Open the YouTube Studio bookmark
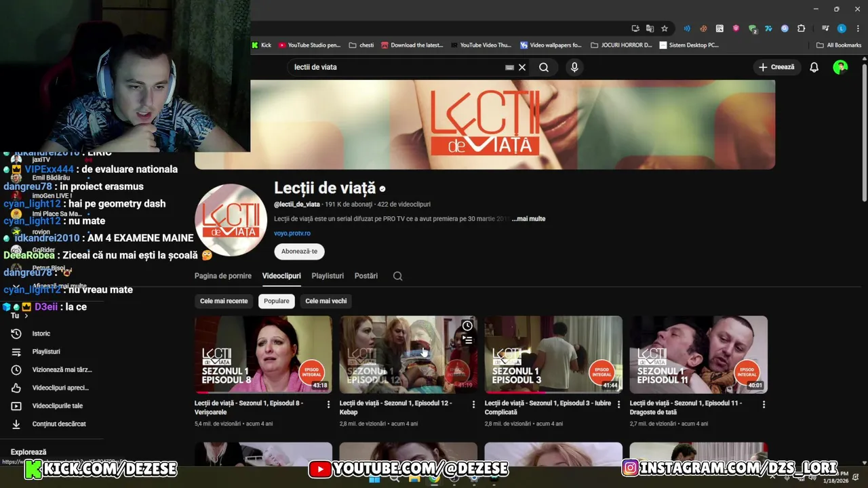 tap(309, 45)
